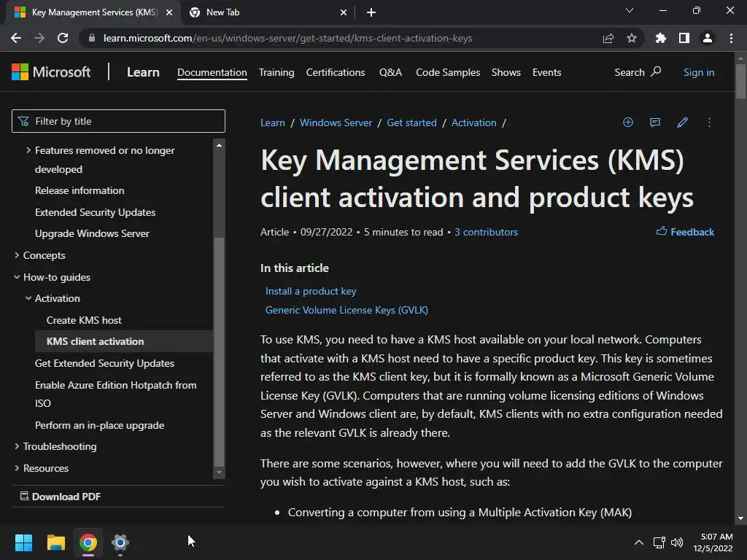This screenshot has width=747, height=560.
Task: Open the Generic Volume License Keys link
Action: point(347,310)
